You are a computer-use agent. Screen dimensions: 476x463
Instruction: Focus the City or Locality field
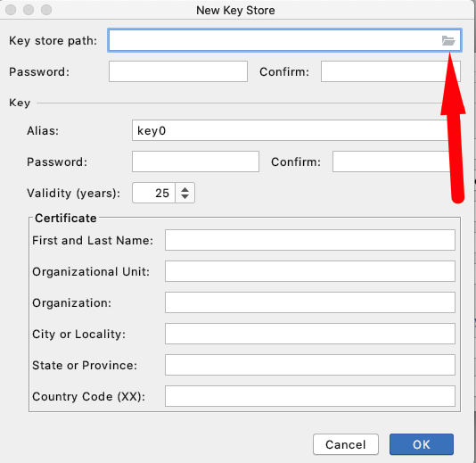pos(310,334)
